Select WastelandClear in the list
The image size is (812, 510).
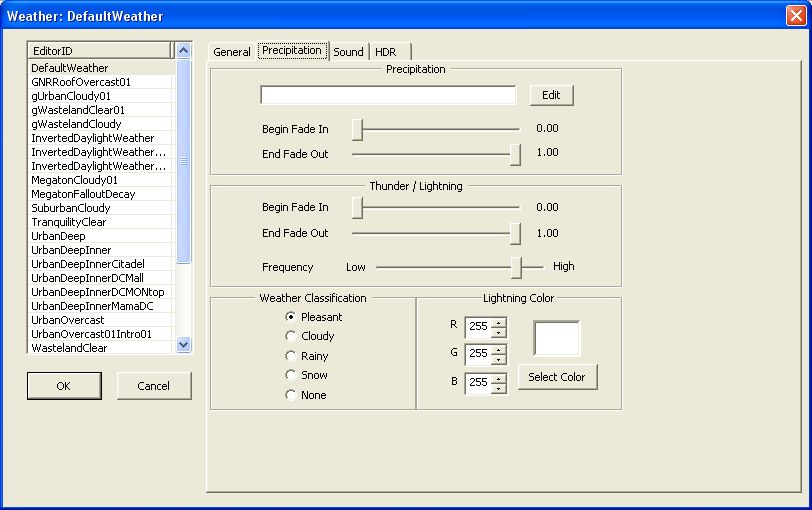pyautogui.click(x=100, y=347)
